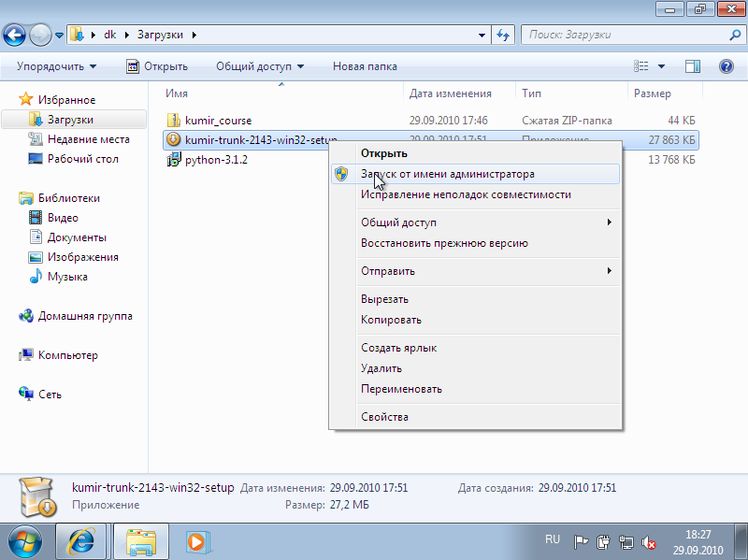Screen dimensions: 748x560
Task: Open the Отправить submenu
Action: 388,271
